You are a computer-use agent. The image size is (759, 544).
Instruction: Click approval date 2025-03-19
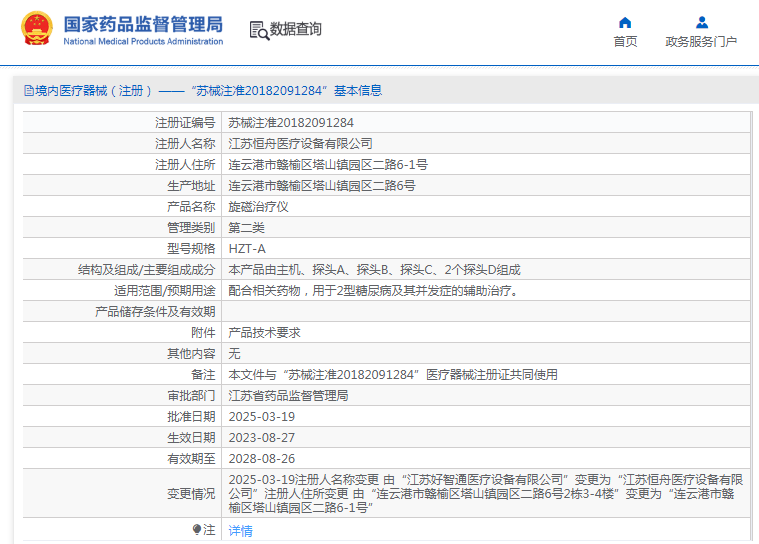[261, 417]
